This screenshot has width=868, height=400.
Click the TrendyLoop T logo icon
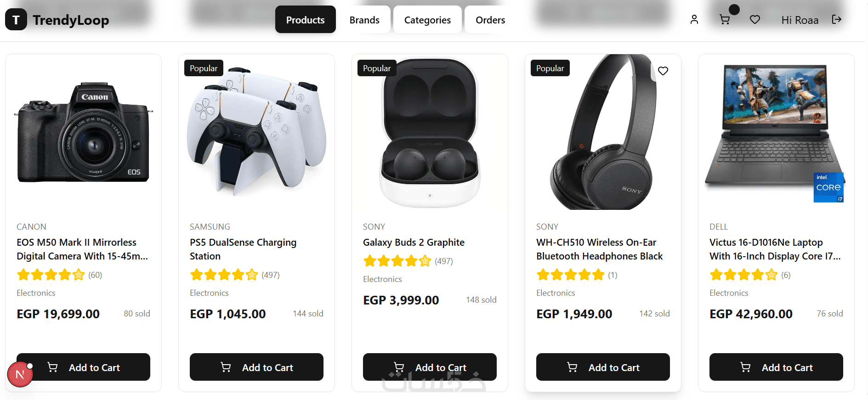pyautogui.click(x=16, y=20)
